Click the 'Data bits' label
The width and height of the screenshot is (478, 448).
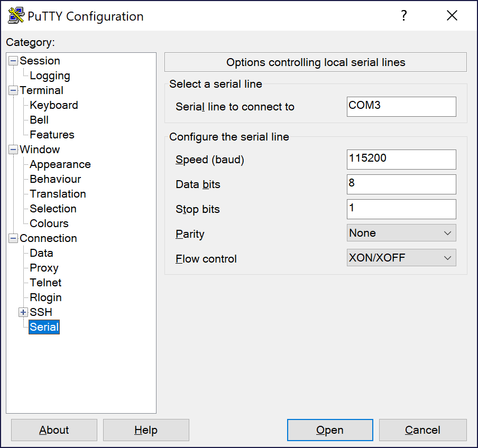tap(198, 184)
